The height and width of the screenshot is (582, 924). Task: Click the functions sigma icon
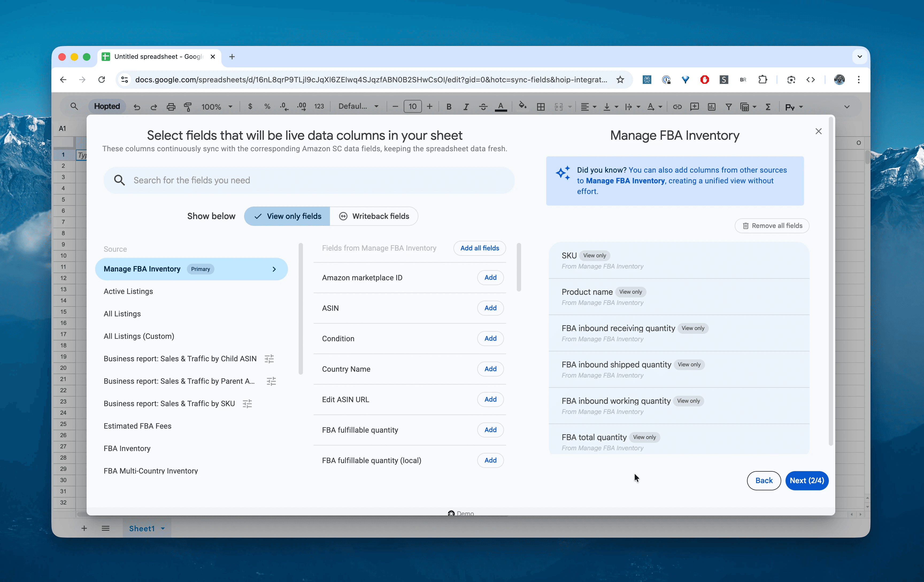click(x=768, y=107)
